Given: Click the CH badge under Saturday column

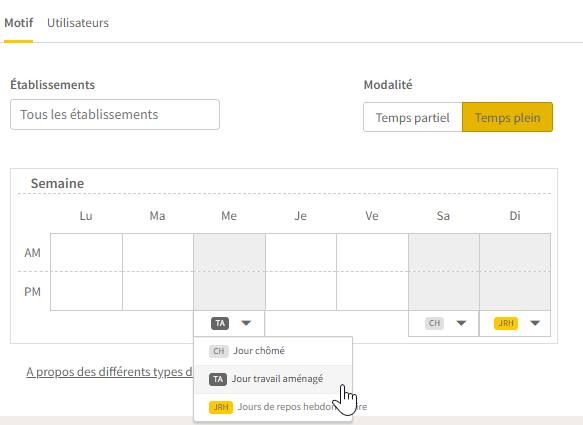Looking at the screenshot, I should (434, 323).
